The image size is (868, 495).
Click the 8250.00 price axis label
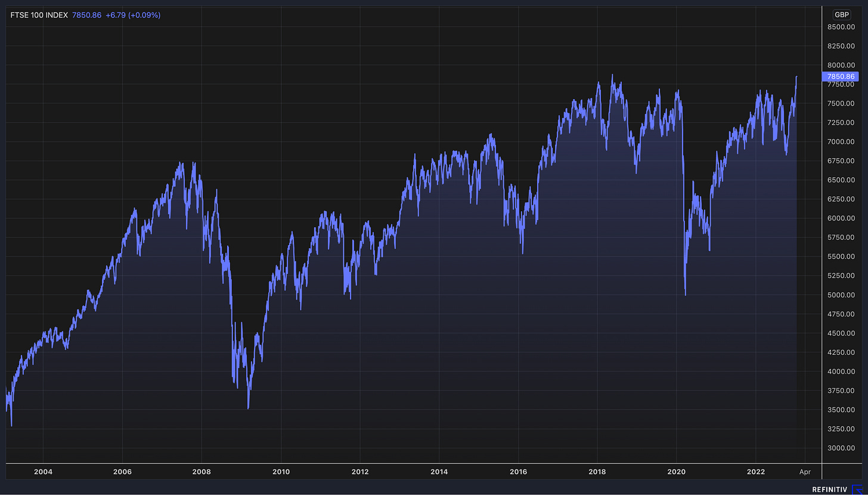[x=841, y=46]
